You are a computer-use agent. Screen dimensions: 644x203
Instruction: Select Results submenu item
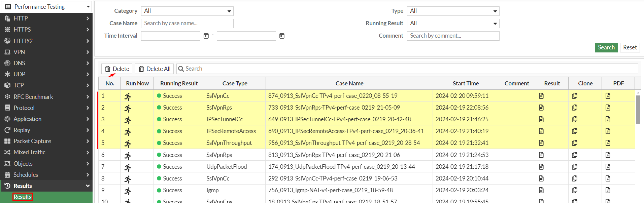[x=23, y=197]
